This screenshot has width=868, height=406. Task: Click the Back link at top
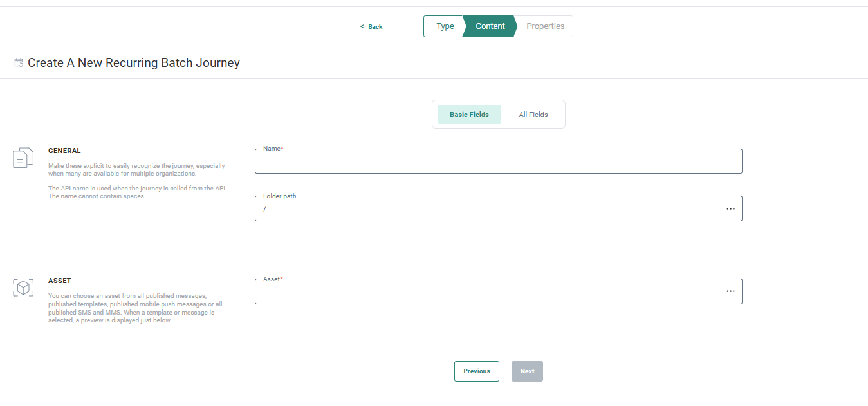tap(371, 27)
